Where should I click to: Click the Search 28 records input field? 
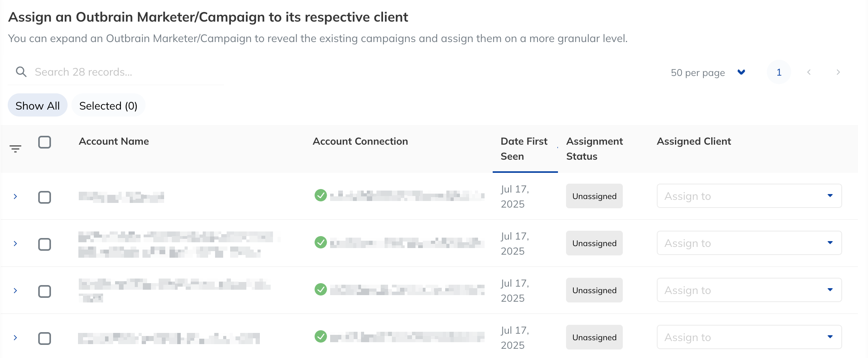coord(116,71)
